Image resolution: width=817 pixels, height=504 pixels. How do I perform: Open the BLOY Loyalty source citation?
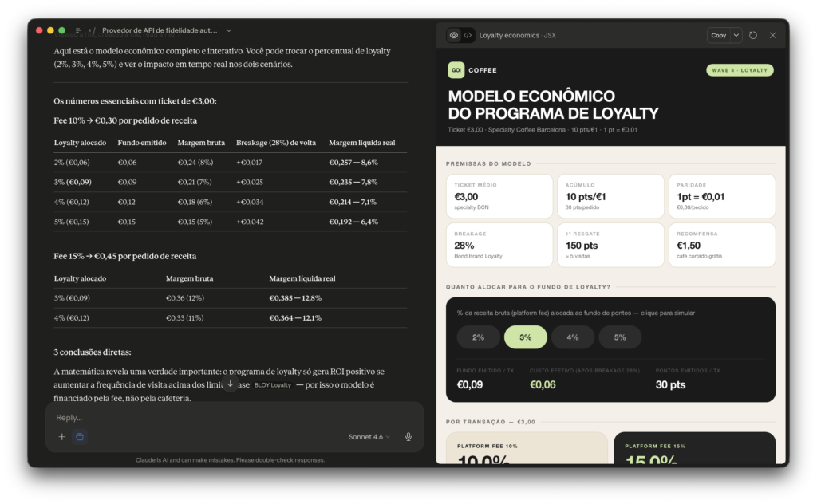(x=273, y=385)
